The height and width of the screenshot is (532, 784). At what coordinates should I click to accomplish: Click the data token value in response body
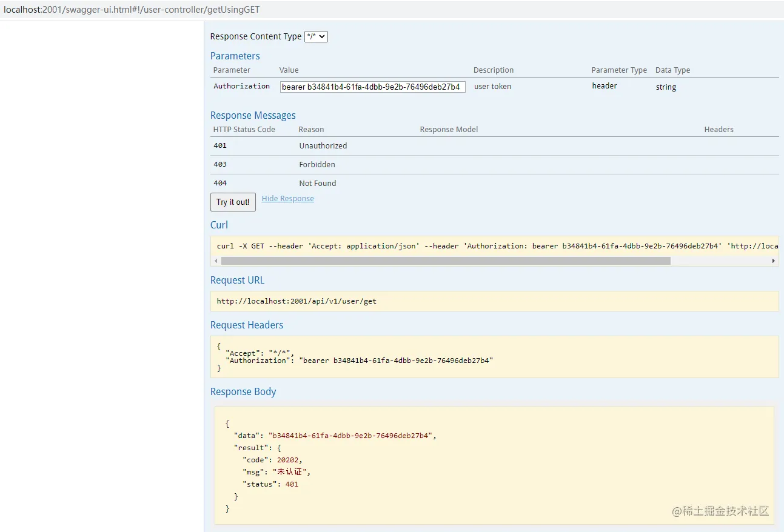(x=350, y=436)
